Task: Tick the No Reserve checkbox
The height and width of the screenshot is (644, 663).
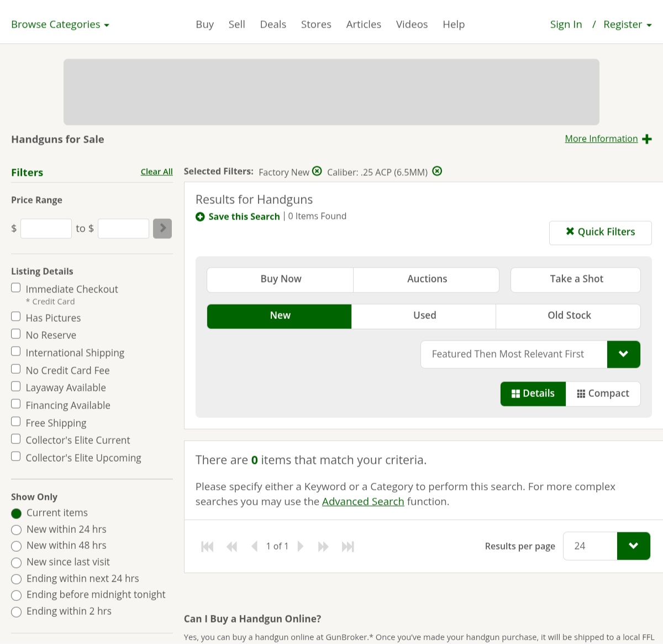Action: (x=16, y=334)
